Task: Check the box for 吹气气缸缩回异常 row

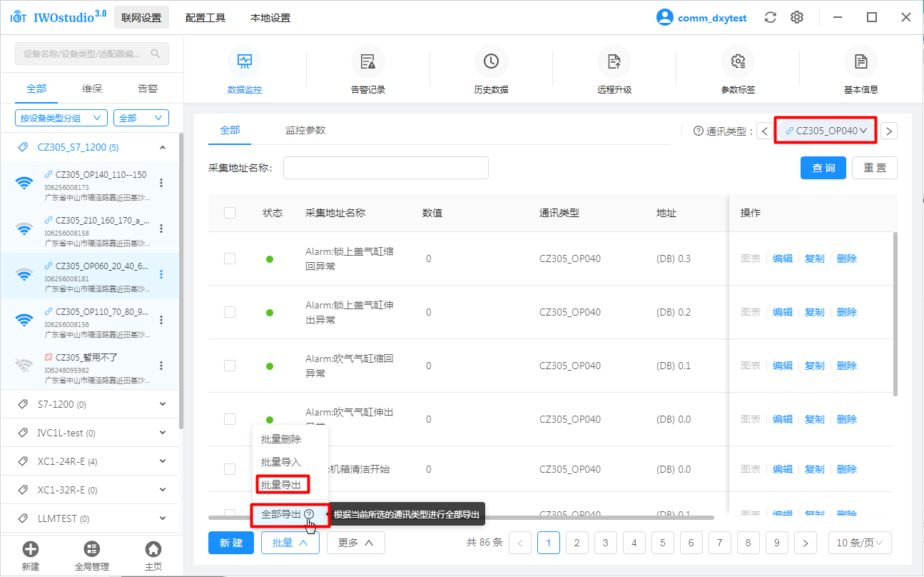Action: coord(230,366)
